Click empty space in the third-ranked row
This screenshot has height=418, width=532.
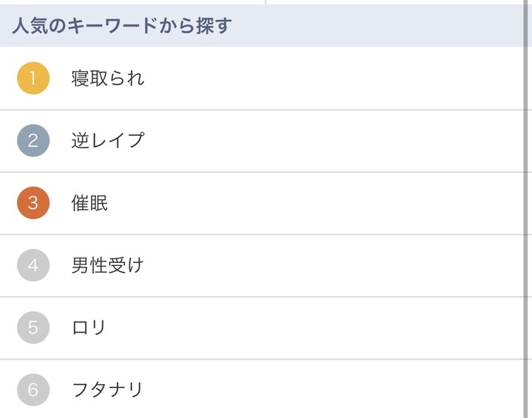332,203
